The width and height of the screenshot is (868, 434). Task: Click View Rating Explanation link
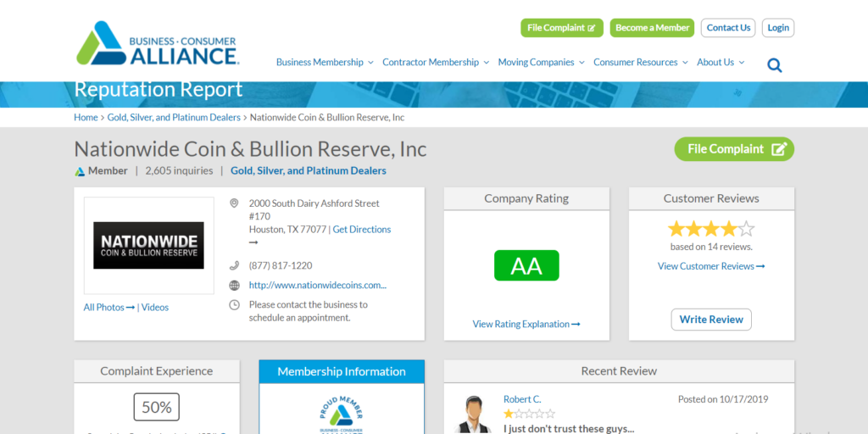526,324
